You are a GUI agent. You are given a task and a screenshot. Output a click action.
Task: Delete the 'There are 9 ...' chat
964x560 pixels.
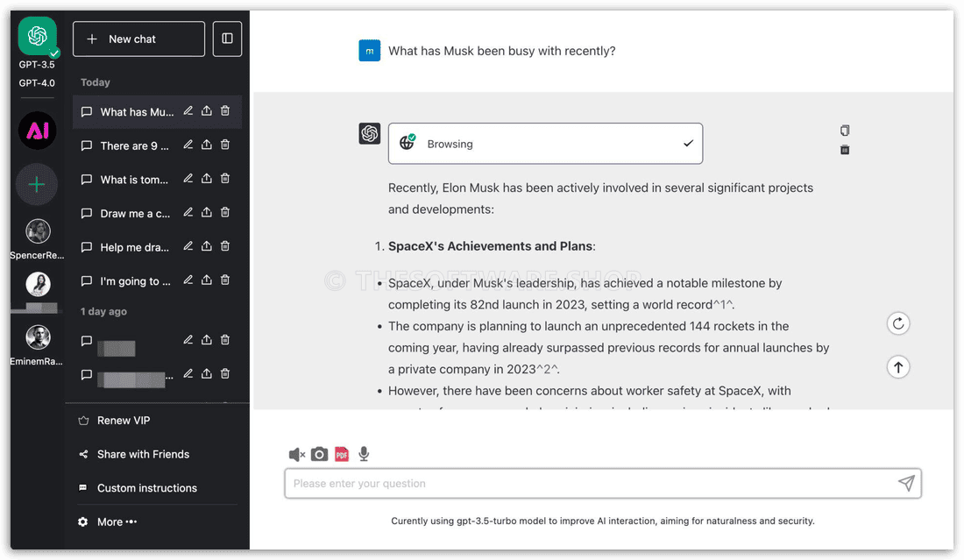(225, 145)
